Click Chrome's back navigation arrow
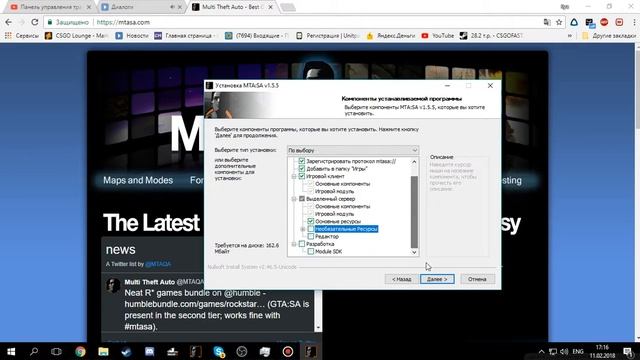The width and height of the screenshot is (640, 360). 9,22
